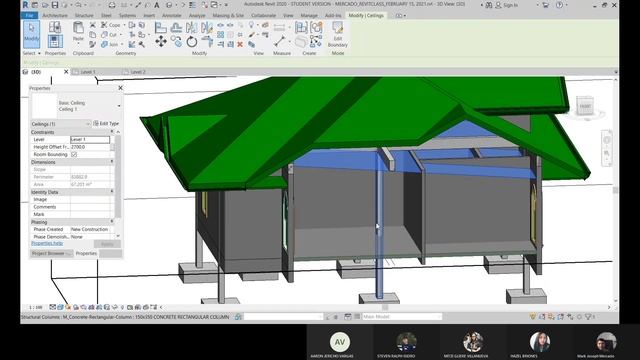The height and width of the screenshot is (360, 640).
Task: Select the Mirror Draw Axis tool
Action: [x=207, y=28]
